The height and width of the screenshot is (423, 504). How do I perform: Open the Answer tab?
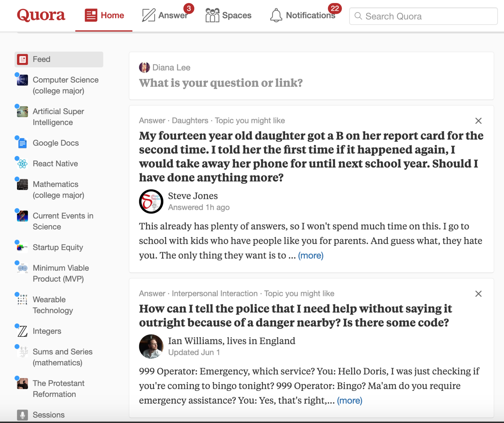[165, 15]
